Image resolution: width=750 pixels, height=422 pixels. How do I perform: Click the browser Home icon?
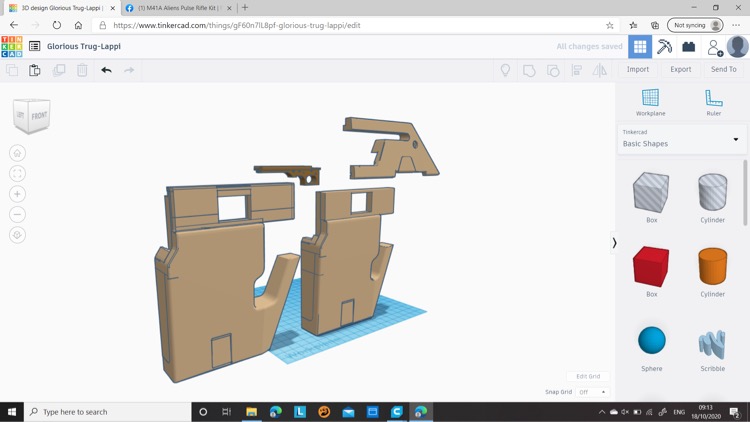(78, 25)
